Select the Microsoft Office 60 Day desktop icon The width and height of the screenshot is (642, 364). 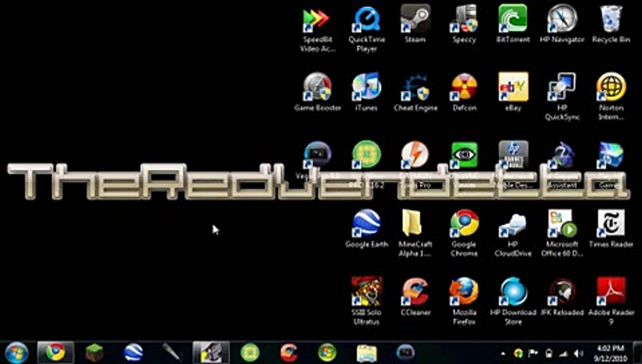(562, 233)
